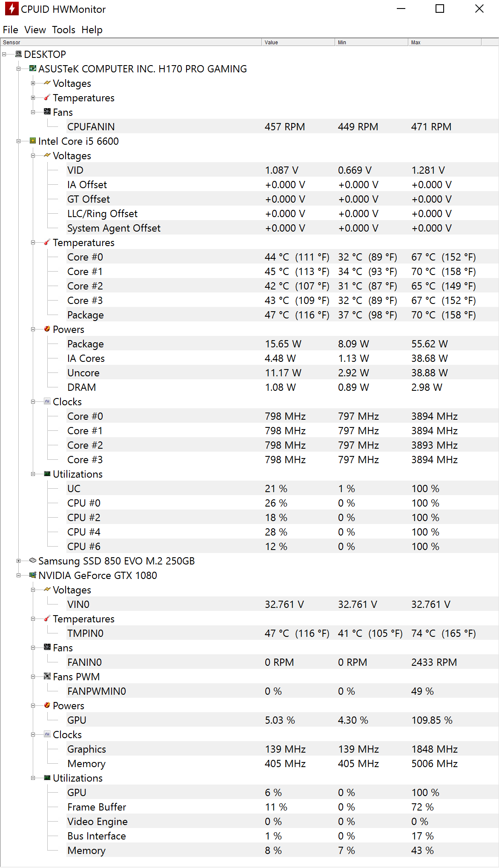Click the GPU Utilizations icon
Image resolution: width=499 pixels, height=868 pixels.
[x=47, y=778]
